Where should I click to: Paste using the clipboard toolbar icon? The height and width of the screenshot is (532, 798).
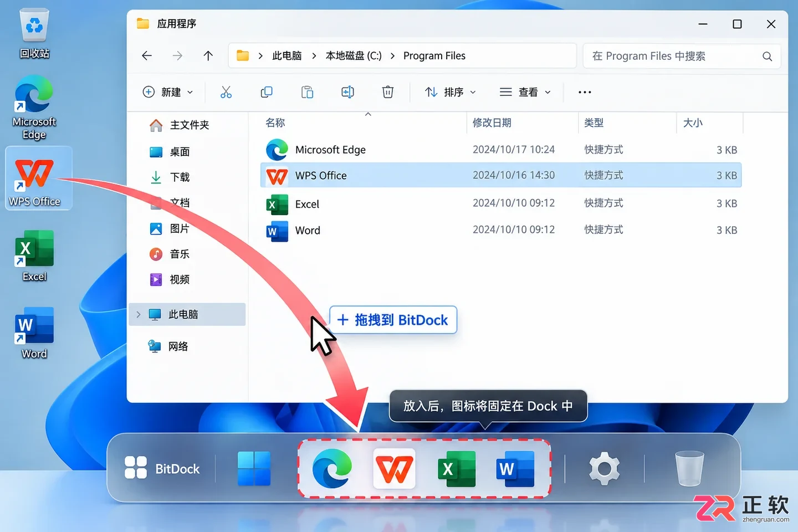tap(307, 92)
